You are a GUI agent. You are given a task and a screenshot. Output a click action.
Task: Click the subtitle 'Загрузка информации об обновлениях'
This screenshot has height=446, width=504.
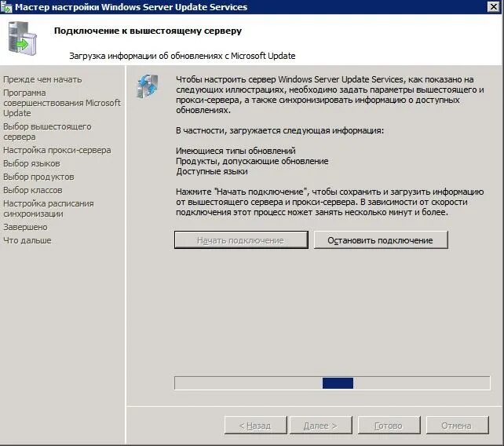pos(145,56)
